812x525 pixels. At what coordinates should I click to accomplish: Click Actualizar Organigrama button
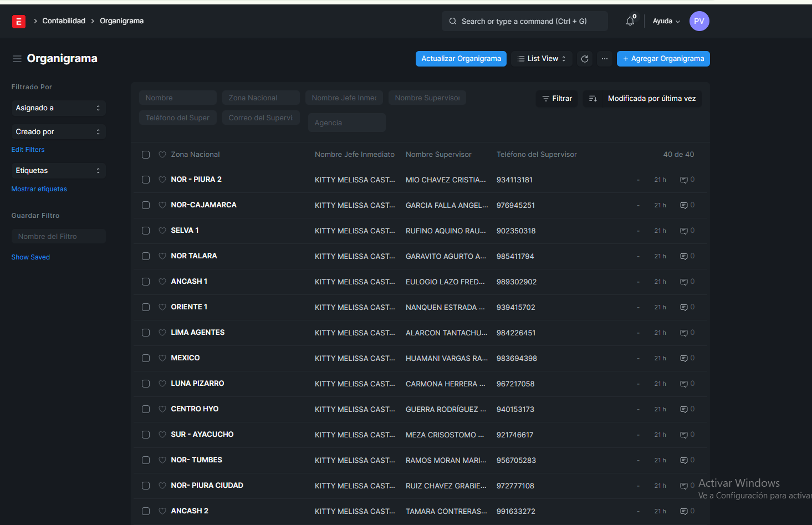[x=461, y=59]
